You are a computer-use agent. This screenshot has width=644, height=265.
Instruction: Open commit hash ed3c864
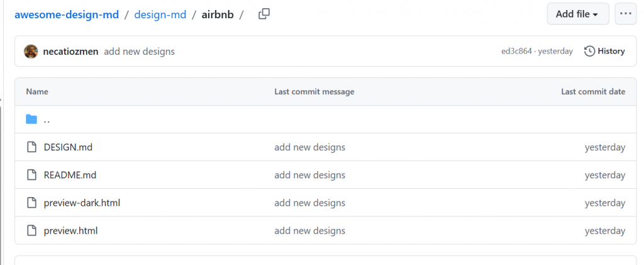516,52
